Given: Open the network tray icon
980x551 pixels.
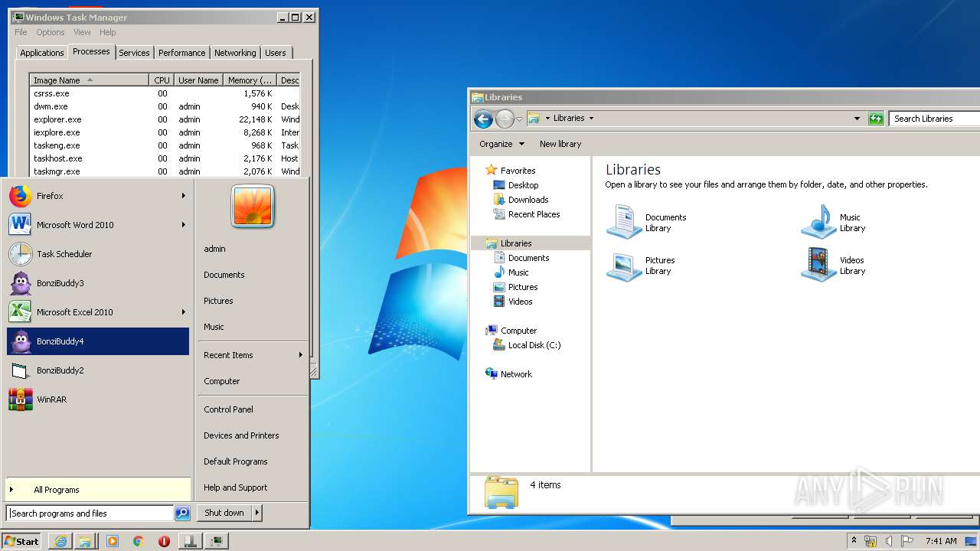Looking at the screenshot, I should tap(871, 541).
